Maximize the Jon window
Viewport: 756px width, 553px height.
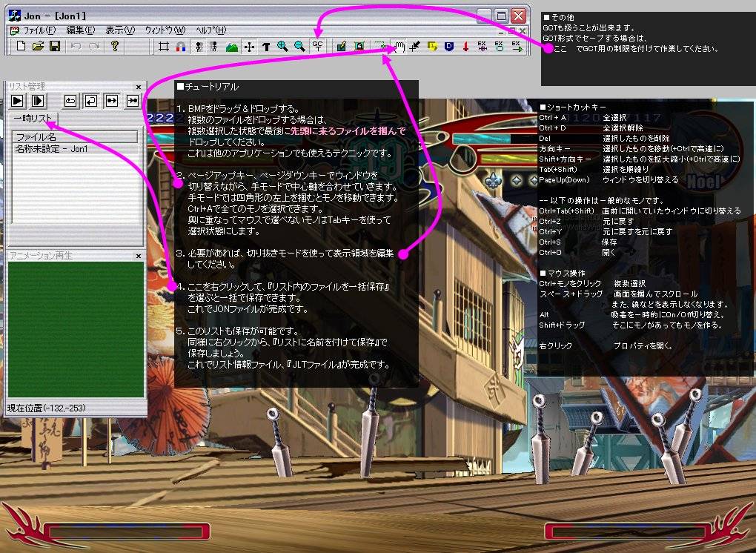coord(502,16)
